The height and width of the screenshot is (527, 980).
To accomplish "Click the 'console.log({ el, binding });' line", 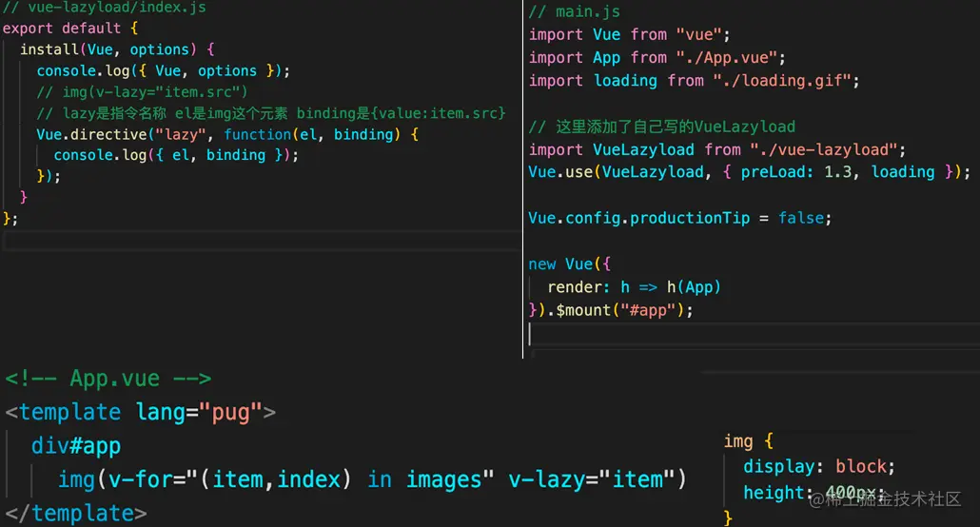I will click(x=176, y=155).
